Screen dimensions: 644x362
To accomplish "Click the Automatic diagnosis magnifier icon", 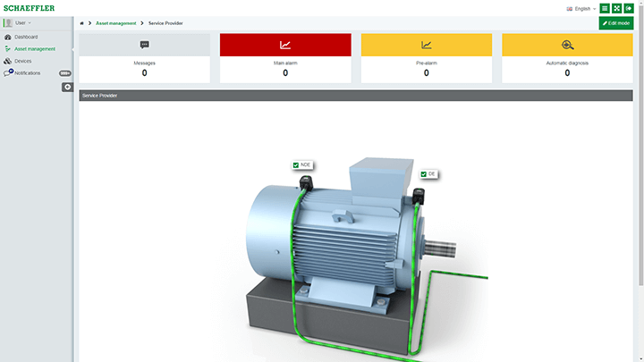I will click(x=567, y=45).
